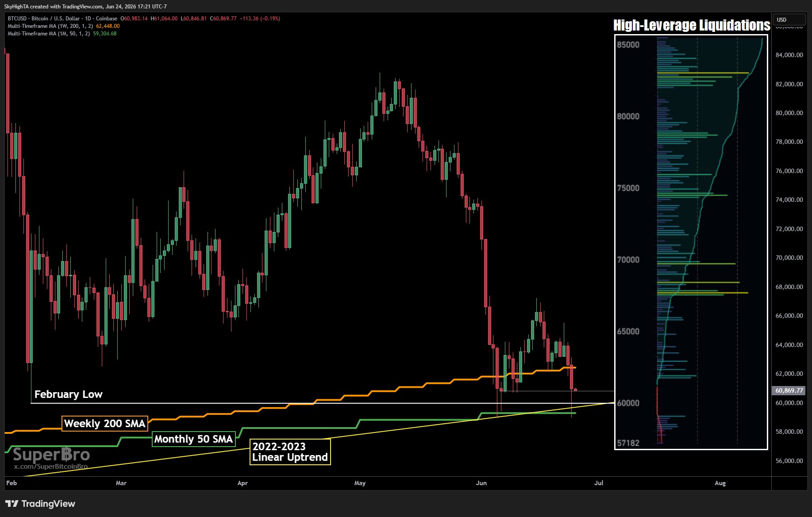Click the 57182 level in liquidations panel
The width and height of the screenshot is (812, 517).
click(628, 443)
